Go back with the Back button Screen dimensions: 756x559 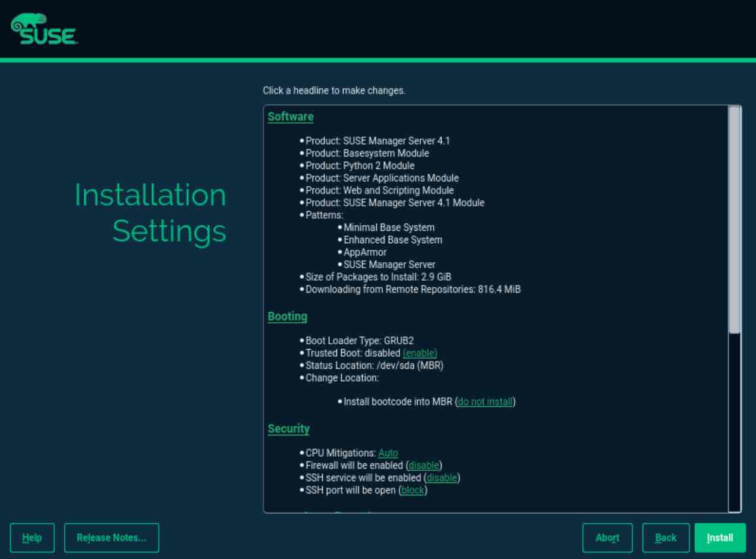click(x=666, y=538)
